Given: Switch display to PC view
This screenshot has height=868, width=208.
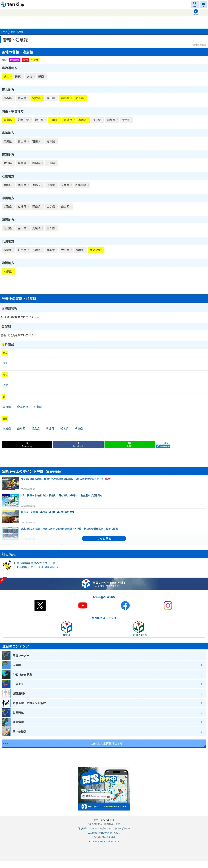Looking at the screenshot, I should click(113, 820).
